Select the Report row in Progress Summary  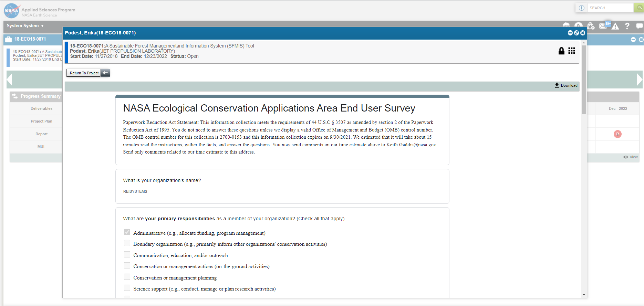tap(41, 134)
